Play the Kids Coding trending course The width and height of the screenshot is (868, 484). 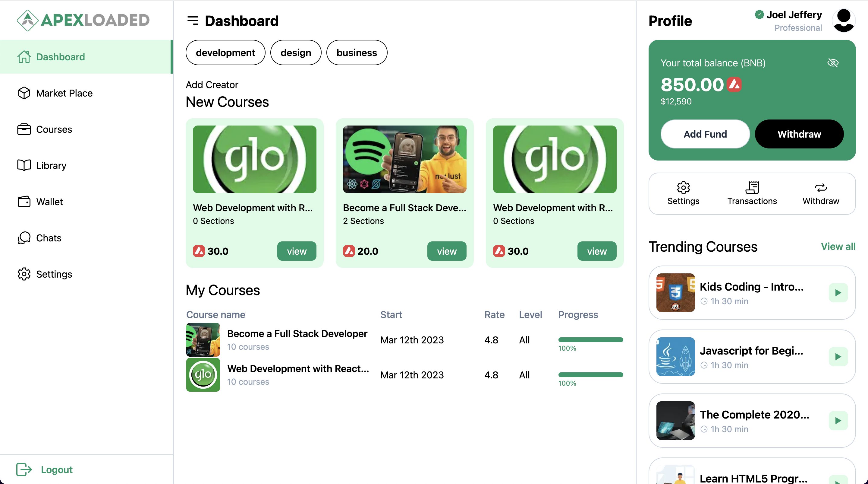pos(838,292)
